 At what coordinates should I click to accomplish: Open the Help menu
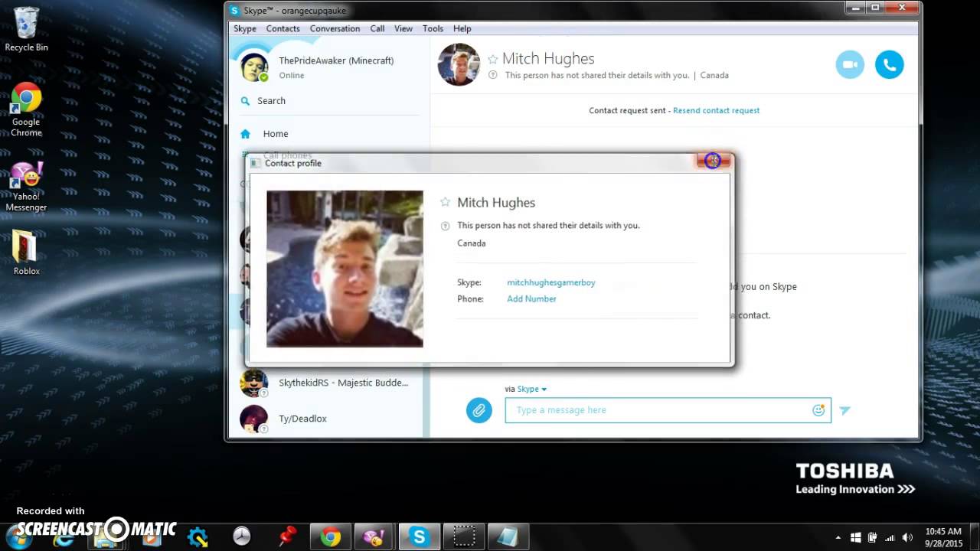(462, 28)
